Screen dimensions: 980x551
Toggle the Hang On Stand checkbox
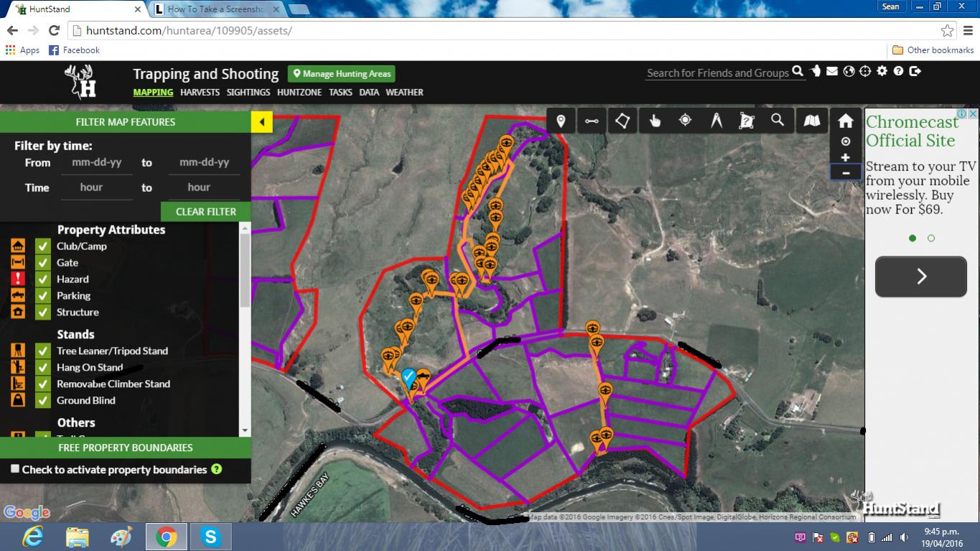tap(43, 368)
